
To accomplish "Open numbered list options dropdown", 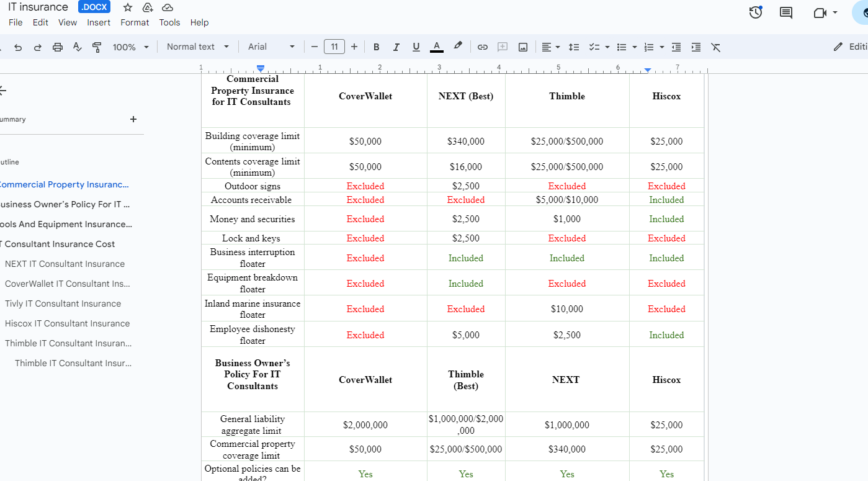I will tap(654, 47).
